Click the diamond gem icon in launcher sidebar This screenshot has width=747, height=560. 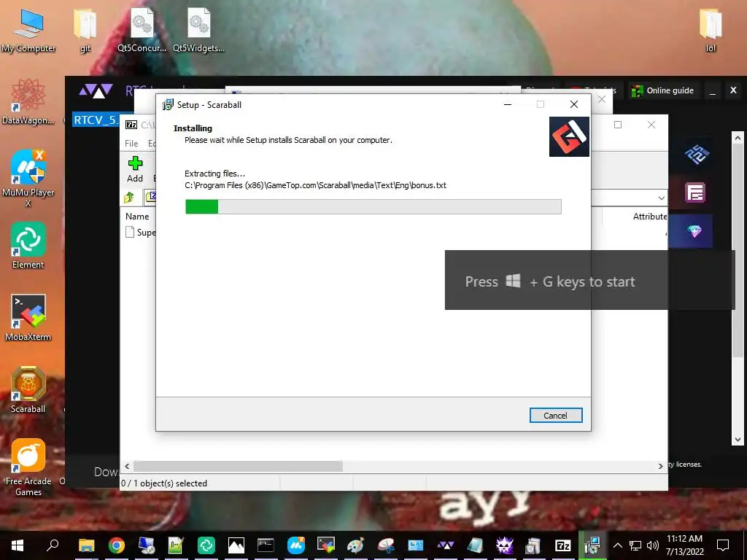pyautogui.click(x=694, y=231)
